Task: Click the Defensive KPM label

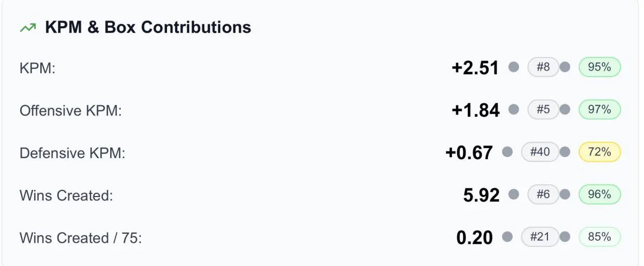Action: click(72, 153)
